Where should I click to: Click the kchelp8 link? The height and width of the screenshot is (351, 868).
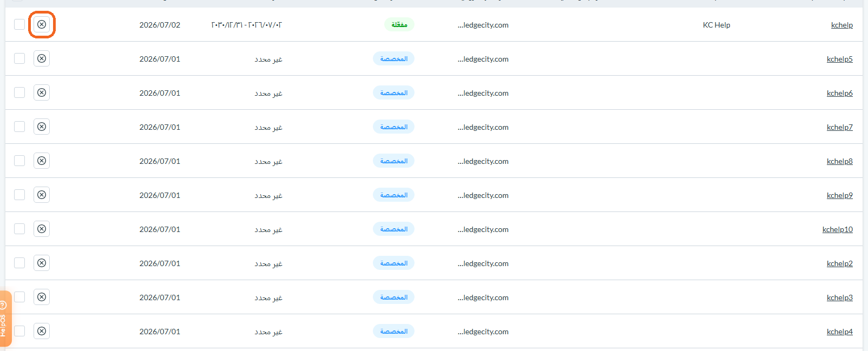pos(839,161)
